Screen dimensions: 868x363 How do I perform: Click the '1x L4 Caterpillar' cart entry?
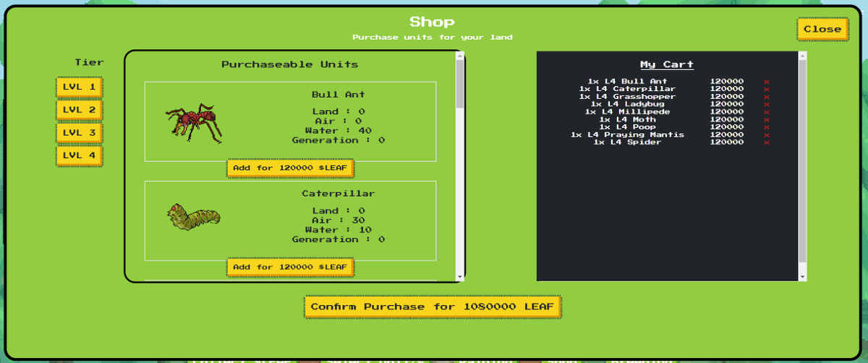point(627,89)
